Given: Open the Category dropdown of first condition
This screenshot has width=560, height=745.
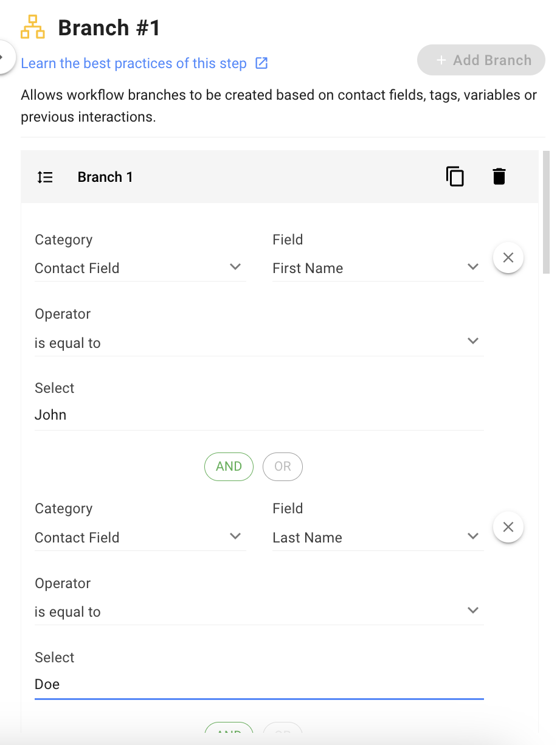Looking at the screenshot, I should coord(140,268).
